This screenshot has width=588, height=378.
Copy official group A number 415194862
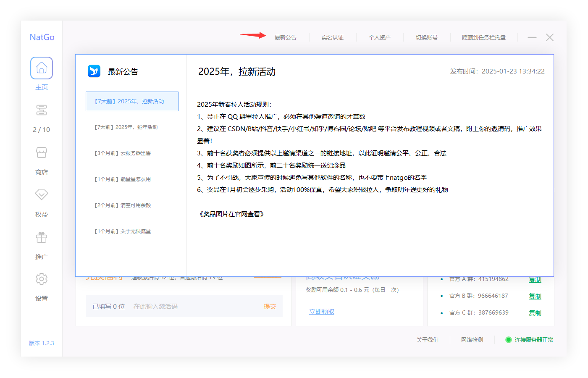[535, 280]
